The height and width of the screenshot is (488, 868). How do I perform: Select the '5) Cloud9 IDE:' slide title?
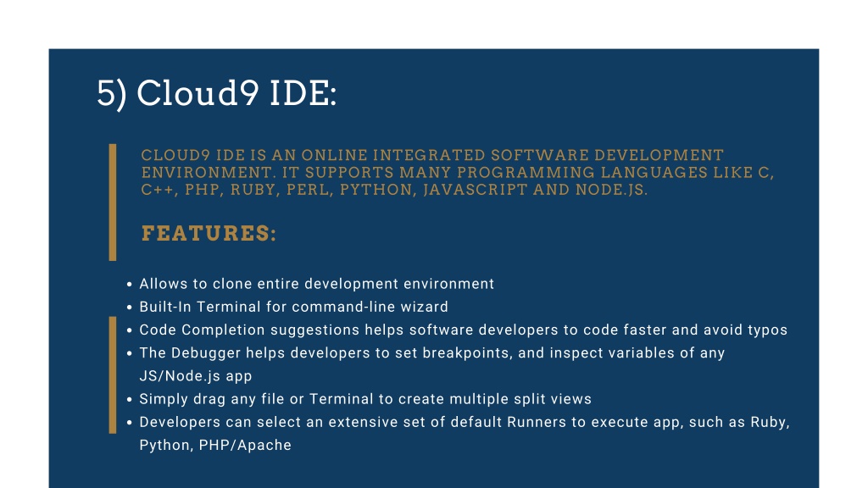pos(216,93)
